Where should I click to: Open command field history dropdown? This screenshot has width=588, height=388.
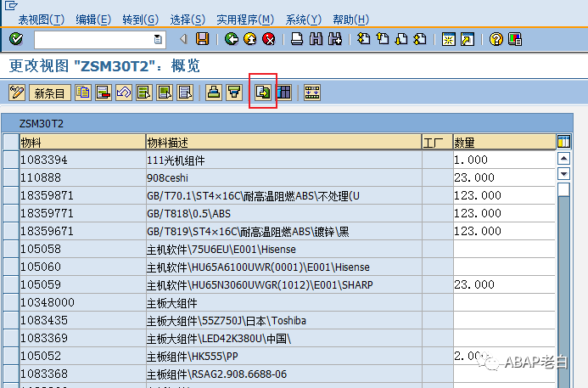pos(158,39)
